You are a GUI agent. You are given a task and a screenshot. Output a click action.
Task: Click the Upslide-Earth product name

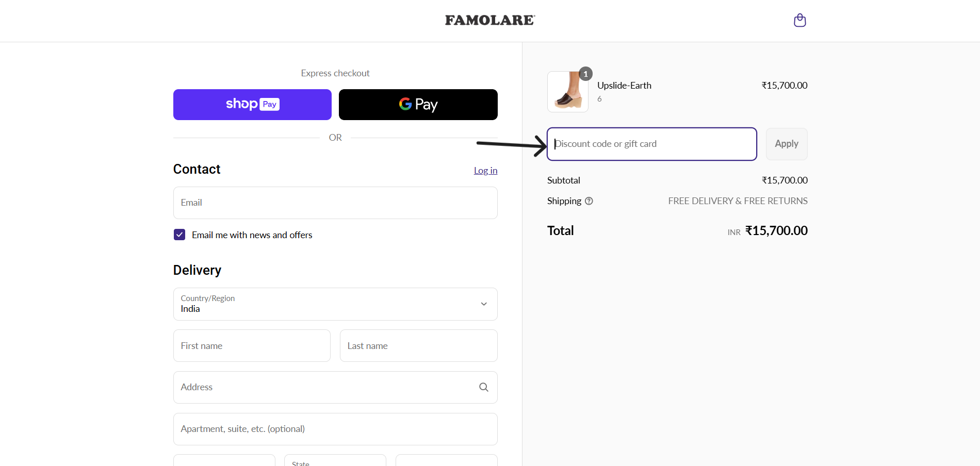pyautogui.click(x=624, y=86)
